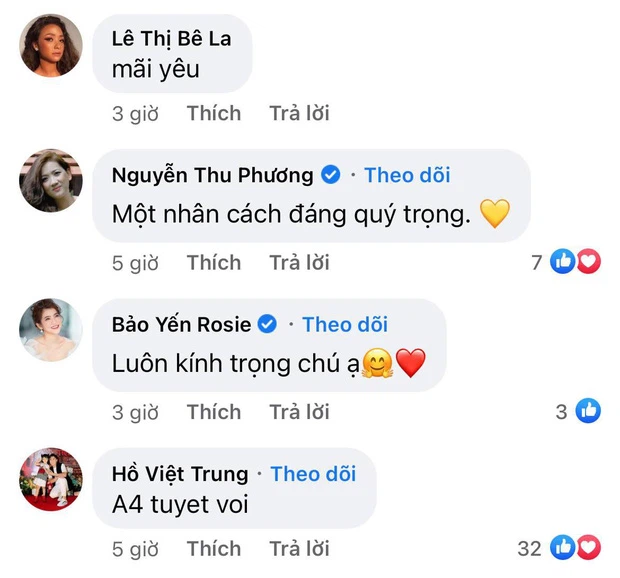This screenshot has height=578, width=620.
Task: Follow Nguyễn Thu Phương via Theo dõi
Action: click(x=407, y=175)
